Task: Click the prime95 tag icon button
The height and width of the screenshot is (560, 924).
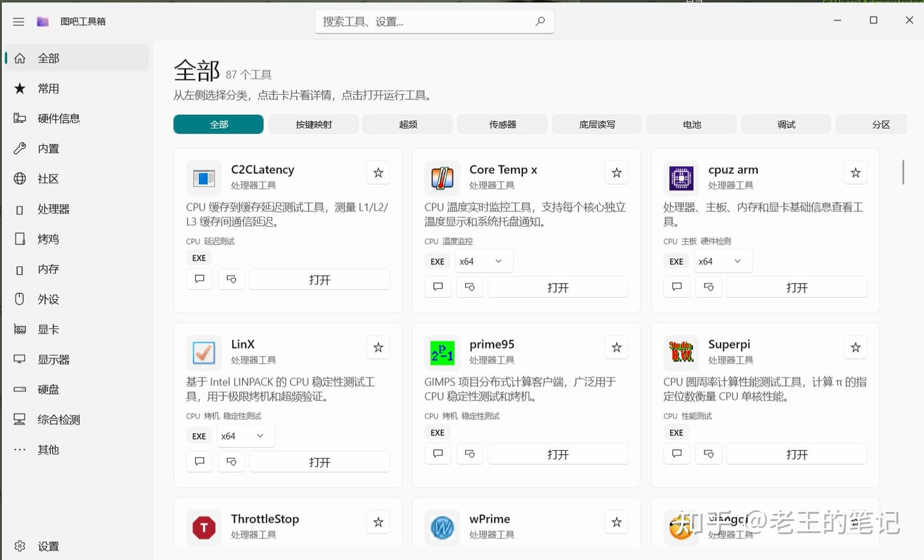Action: point(470,454)
